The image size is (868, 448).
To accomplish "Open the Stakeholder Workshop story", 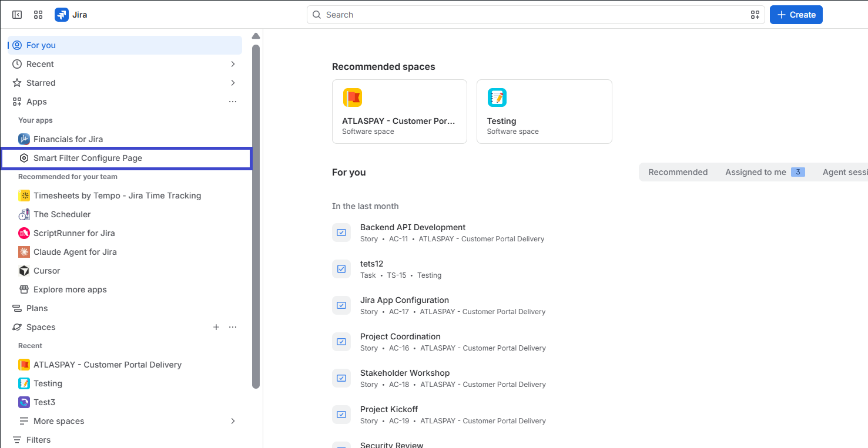I will (405, 373).
